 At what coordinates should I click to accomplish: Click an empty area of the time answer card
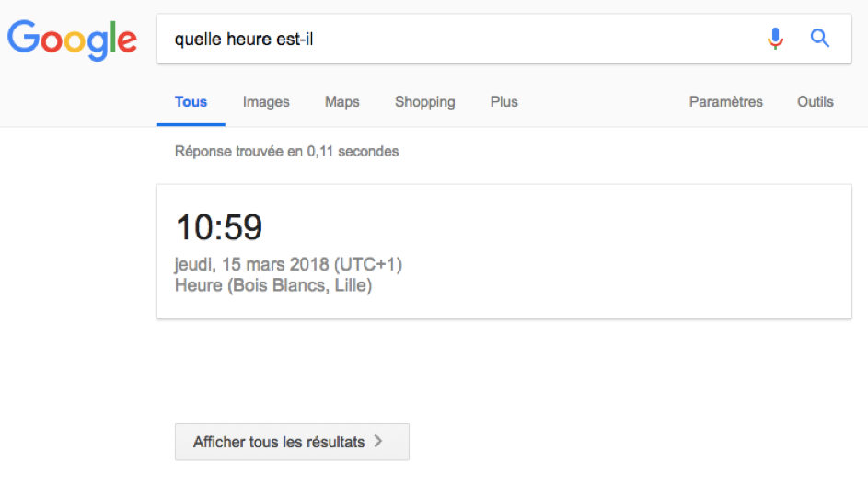tap(609, 251)
